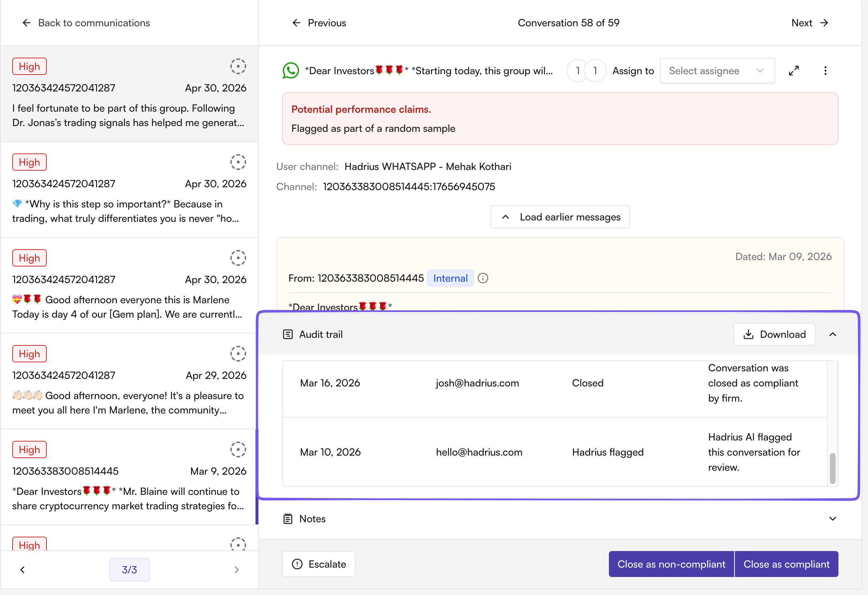This screenshot has height=595, width=868.
Task: Click the audit trail table scrollbar thumb
Action: 832,468
